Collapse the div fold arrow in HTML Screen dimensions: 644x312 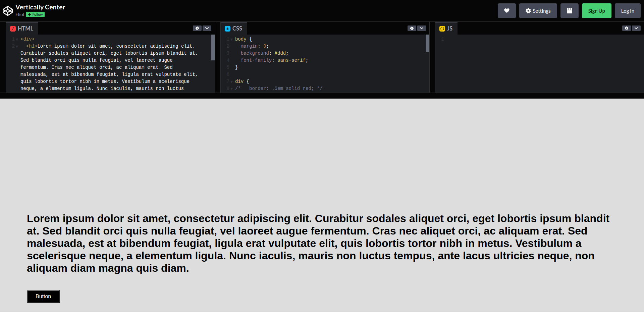coord(17,40)
